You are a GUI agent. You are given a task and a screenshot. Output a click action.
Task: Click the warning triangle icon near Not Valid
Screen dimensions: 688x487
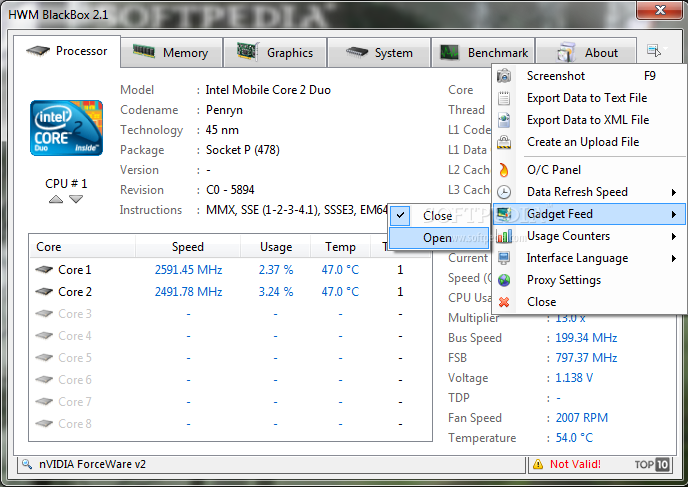coord(538,464)
